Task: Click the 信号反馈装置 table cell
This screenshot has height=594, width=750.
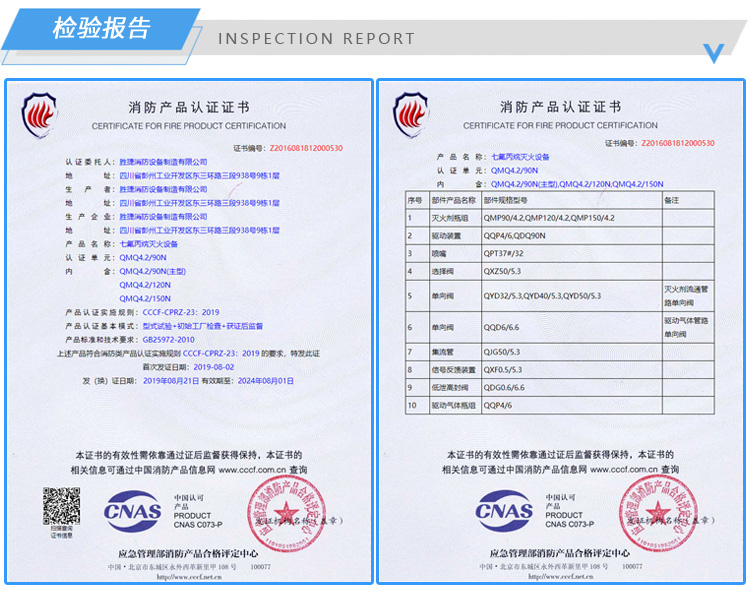Action: (455, 370)
